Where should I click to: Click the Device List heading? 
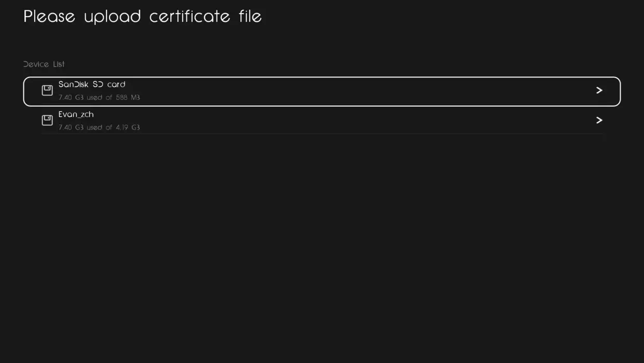click(44, 64)
